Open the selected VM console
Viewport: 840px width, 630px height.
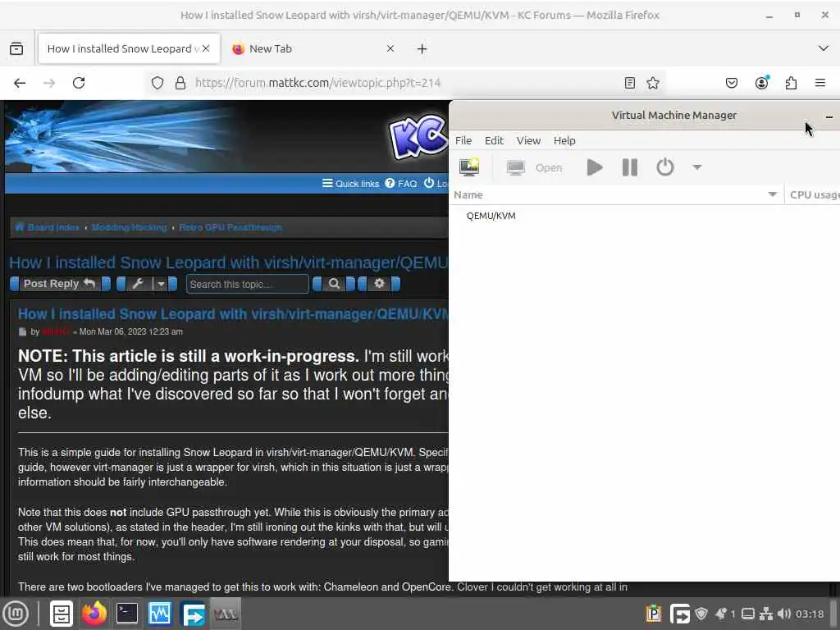click(534, 167)
